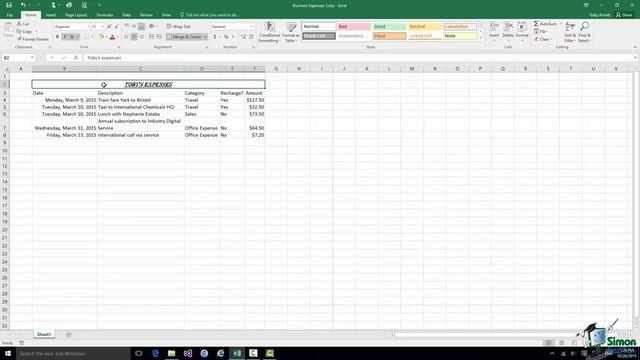The width and height of the screenshot is (640, 360).
Task: Open Conditional Formatting menu
Action: point(269,32)
